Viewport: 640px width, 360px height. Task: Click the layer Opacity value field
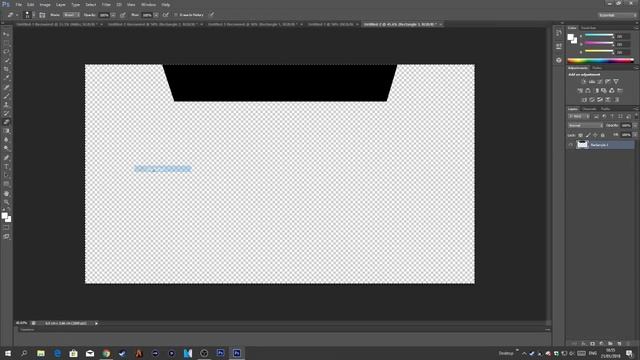(x=626, y=126)
